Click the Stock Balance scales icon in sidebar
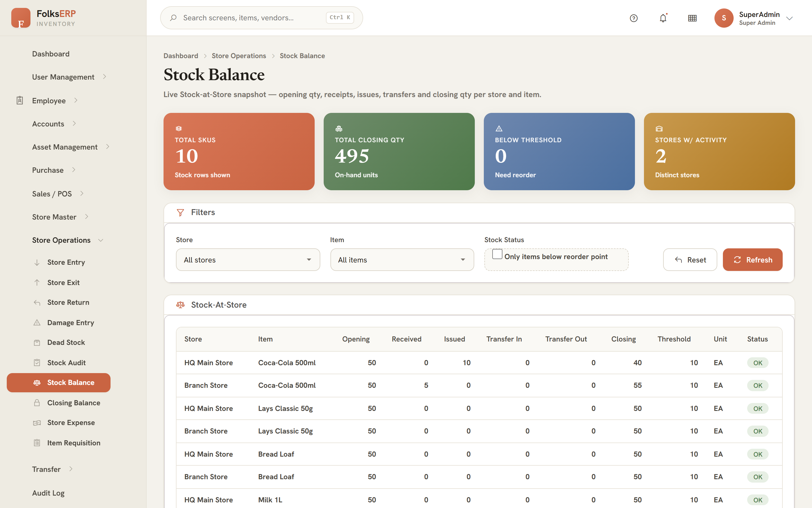The height and width of the screenshot is (508, 812). point(37,383)
